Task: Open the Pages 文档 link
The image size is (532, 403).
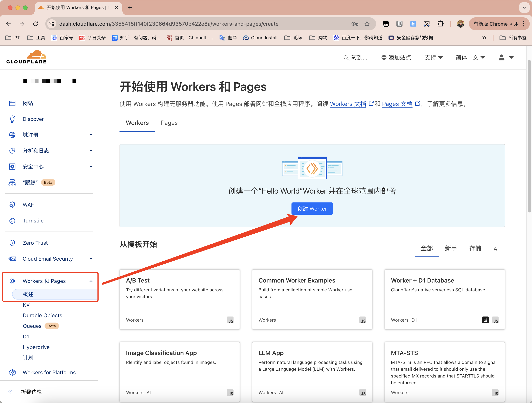Action: pyautogui.click(x=397, y=104)
